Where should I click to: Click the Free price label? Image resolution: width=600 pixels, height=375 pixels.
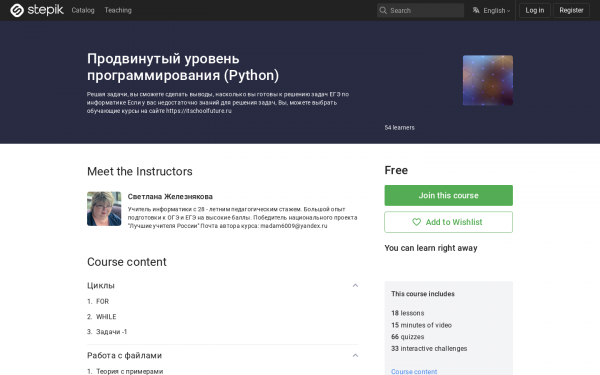[x=396, y=170]
